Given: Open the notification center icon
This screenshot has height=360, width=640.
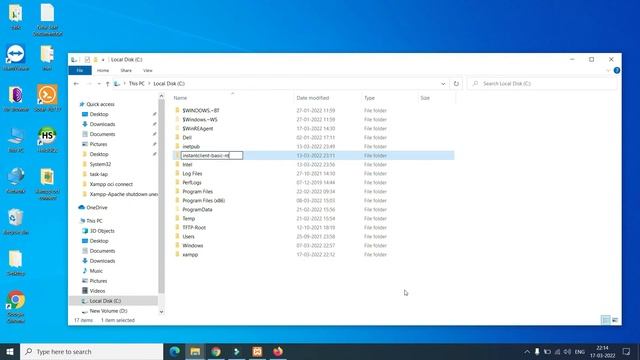Looking at the screenshot, I should point(627,351).
